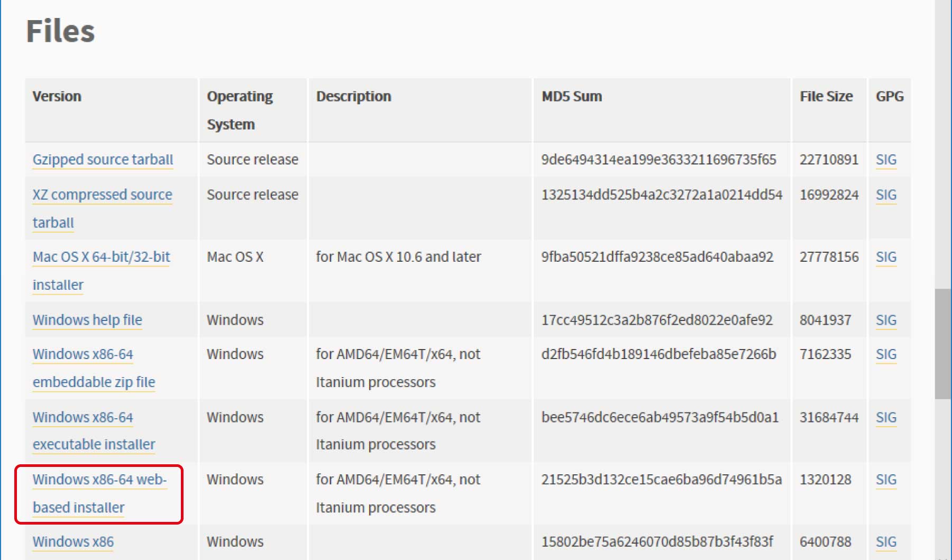Open SIG link for executable installer row

coord(886,418)
